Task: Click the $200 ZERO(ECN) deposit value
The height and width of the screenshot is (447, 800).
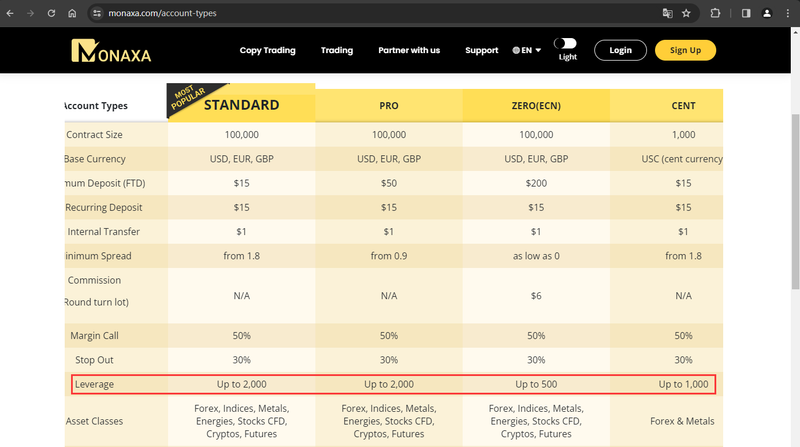Action: click(536, 183)
